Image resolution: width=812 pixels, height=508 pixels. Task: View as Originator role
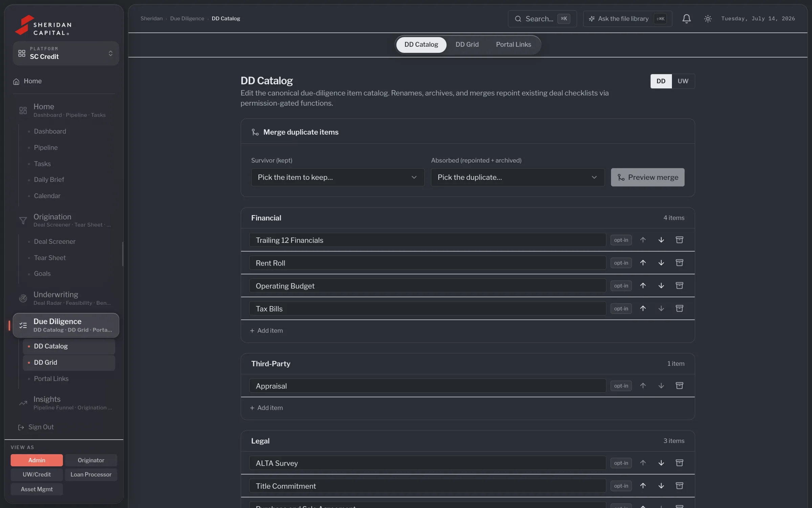click(x=91, y=460)
